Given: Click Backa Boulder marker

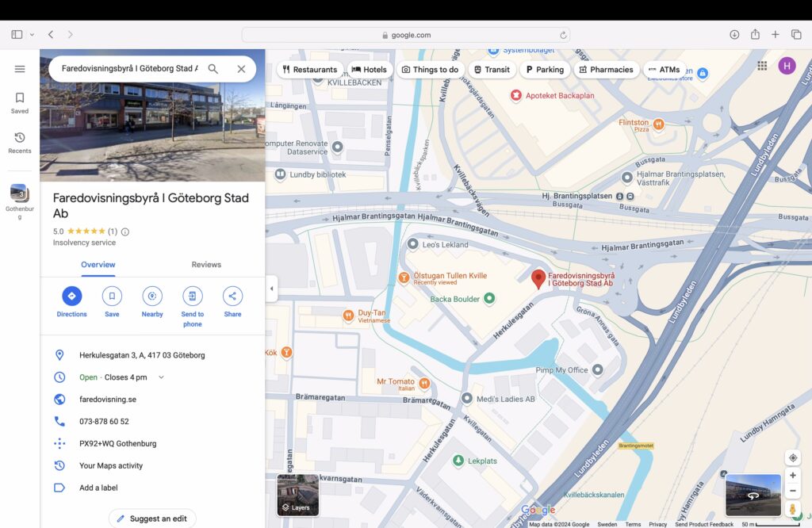Looking at the screenshot, I should pyautogui.click(x=489, y=298).
